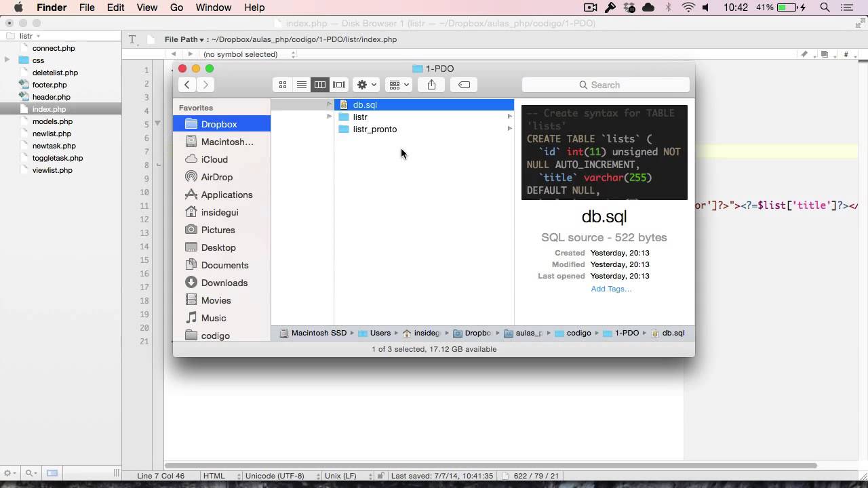Open Movies in Finder sidebar
868x488 pixels.
[222, 300]
